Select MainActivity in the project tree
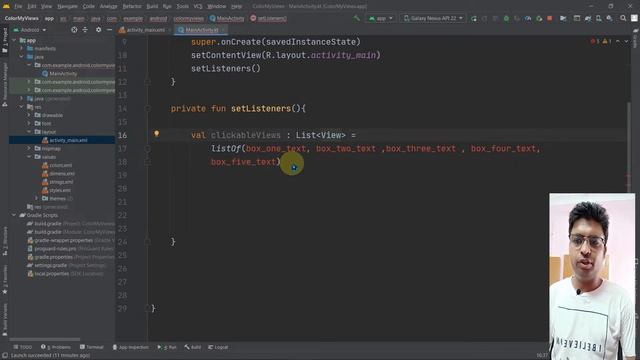Viewport: 640px width, 360px height. click(x=60, y=73)
